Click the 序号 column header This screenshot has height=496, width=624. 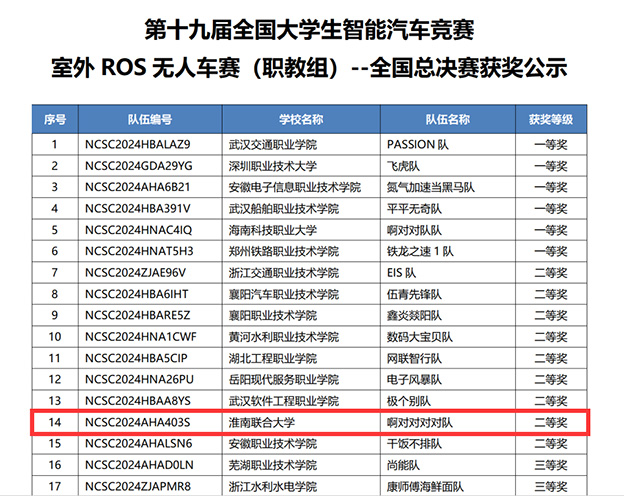coord(54,120)
